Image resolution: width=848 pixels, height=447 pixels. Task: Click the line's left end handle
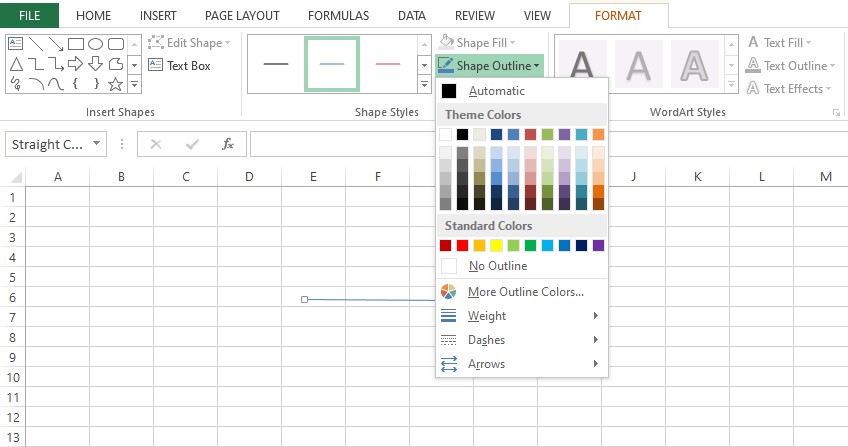[304, 299]
